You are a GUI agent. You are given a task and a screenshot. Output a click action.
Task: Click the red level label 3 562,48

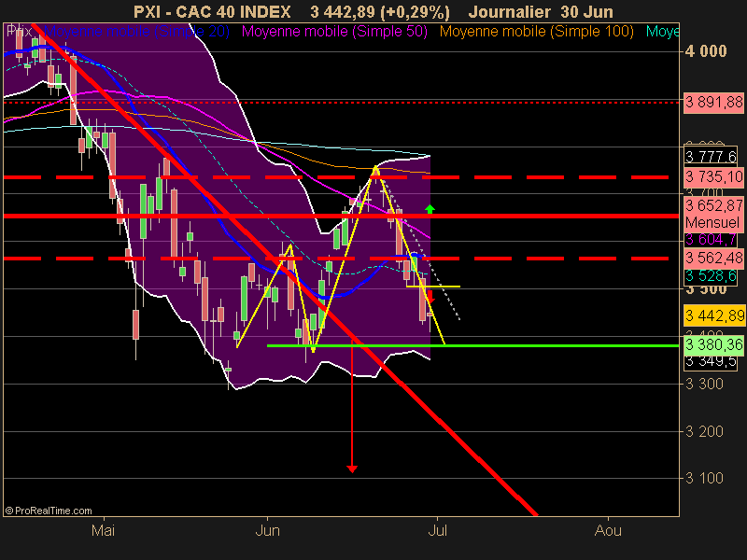tap(713, 259)
